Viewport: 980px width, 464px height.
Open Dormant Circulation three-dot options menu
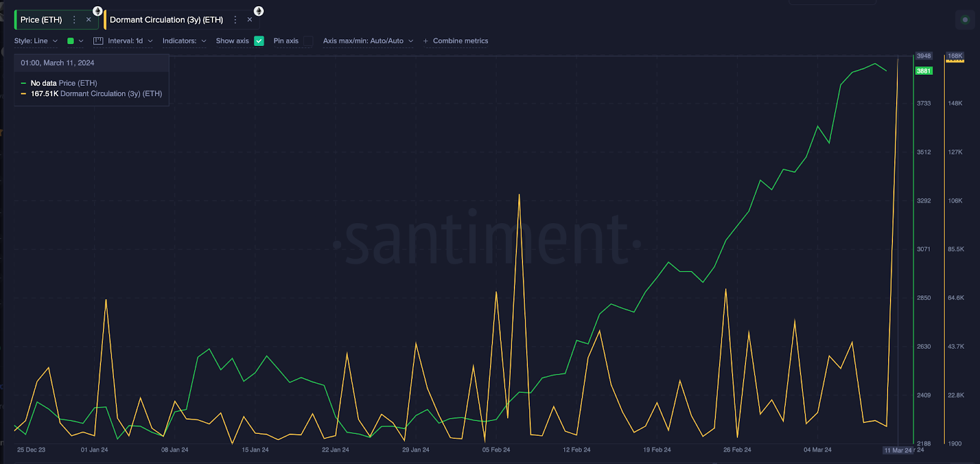pos(235,20)
